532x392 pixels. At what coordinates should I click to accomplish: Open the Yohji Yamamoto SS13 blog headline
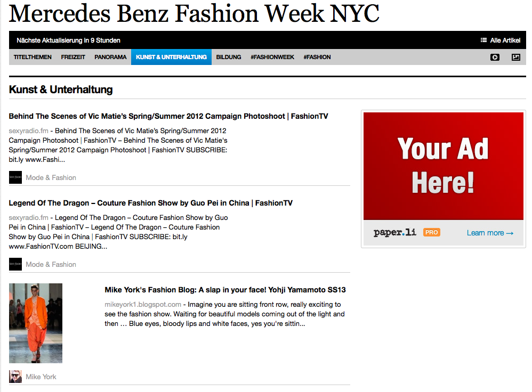coord(225,290)
